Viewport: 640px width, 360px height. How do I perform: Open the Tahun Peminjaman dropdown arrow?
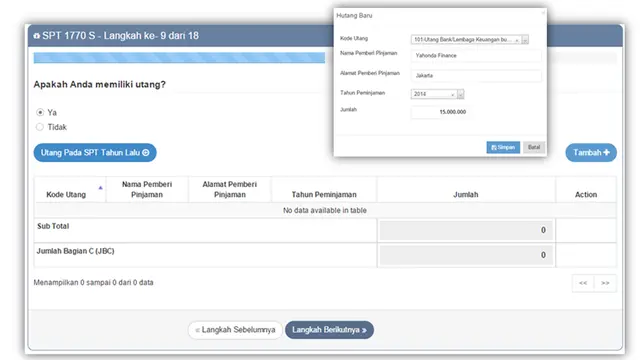point(460,94)
